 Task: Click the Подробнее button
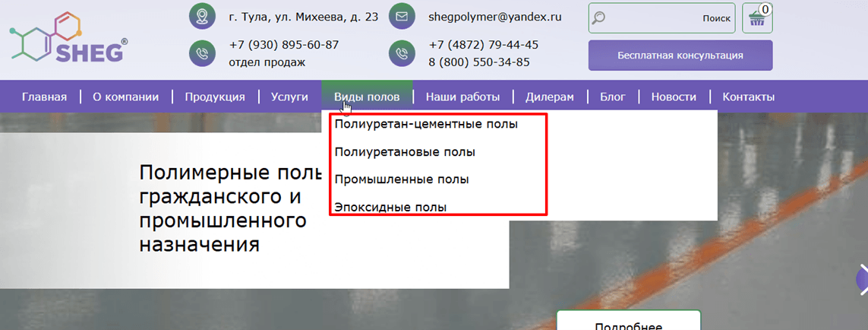[628, 321]
